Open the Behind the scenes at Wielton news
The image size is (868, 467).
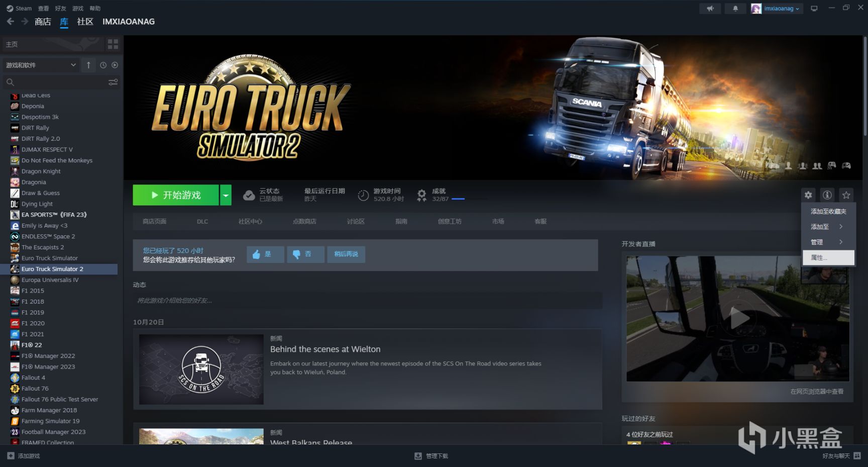pos(325,349)
